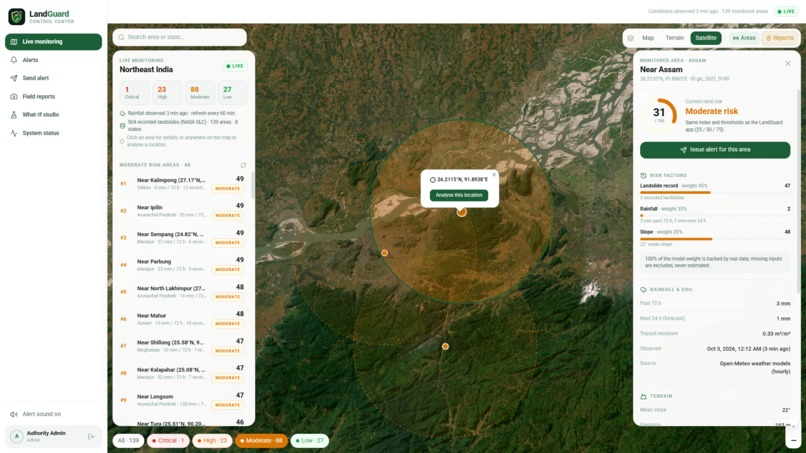Open Near Kalimpong in the risk list

pos(182,184)
